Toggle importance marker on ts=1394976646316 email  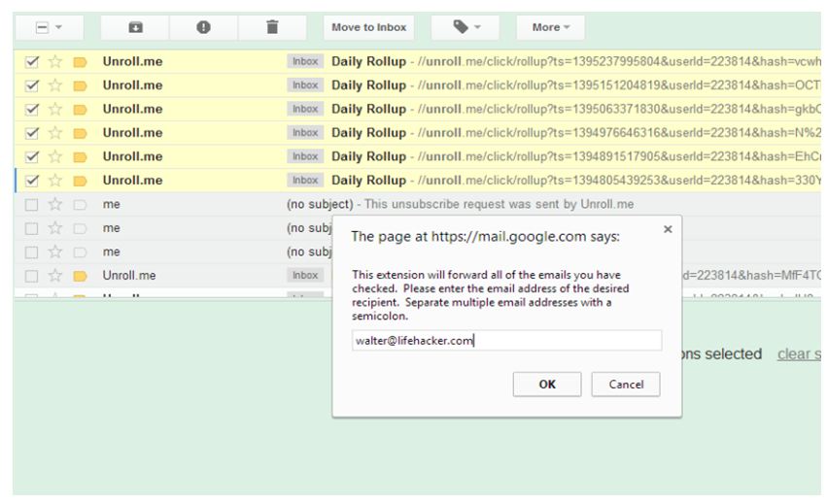(80, 133)
